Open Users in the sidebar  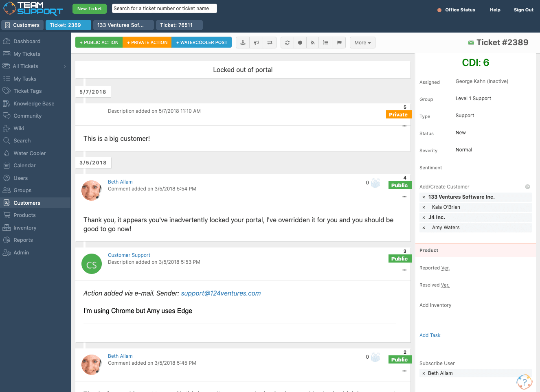tap(20, 178)
